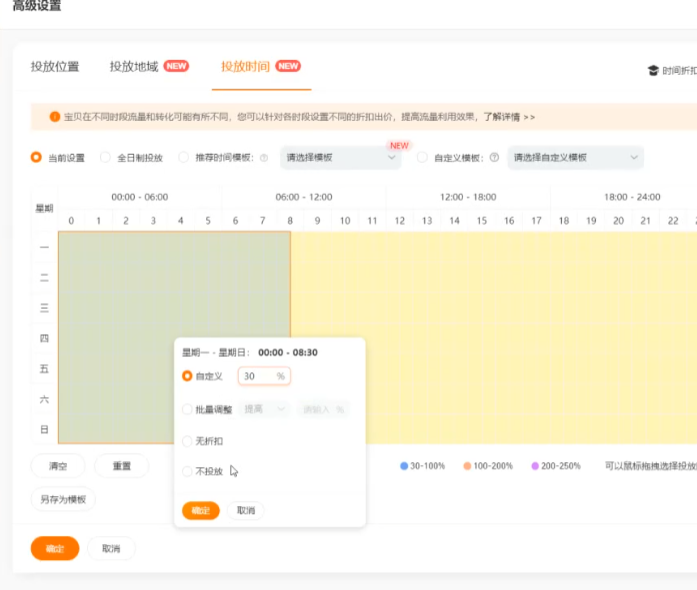Click help icon next to 推荐时间模板

tap(264, 158)
